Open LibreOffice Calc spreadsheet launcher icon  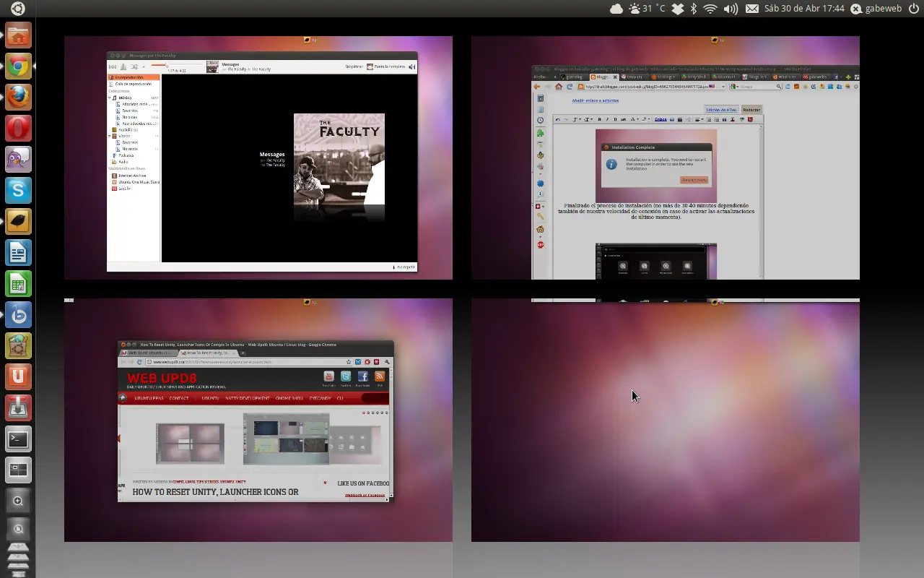pyautogui.click(x=18, y=284)
